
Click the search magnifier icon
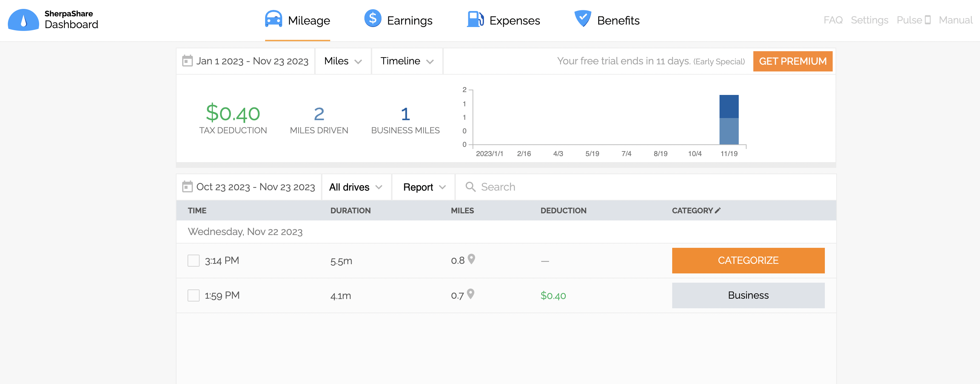click(x=470, y=187)
